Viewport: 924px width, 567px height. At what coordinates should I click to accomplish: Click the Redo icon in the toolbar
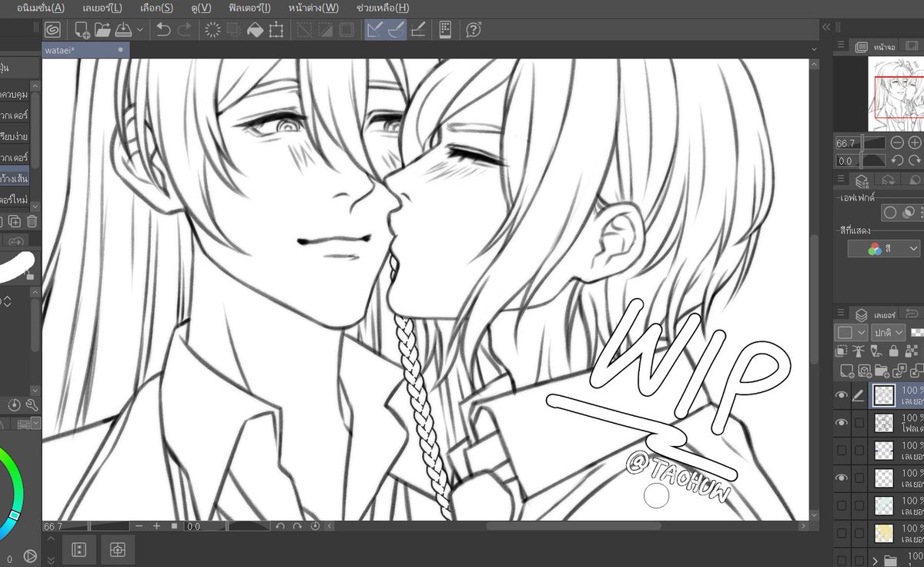tap(184, 31)
